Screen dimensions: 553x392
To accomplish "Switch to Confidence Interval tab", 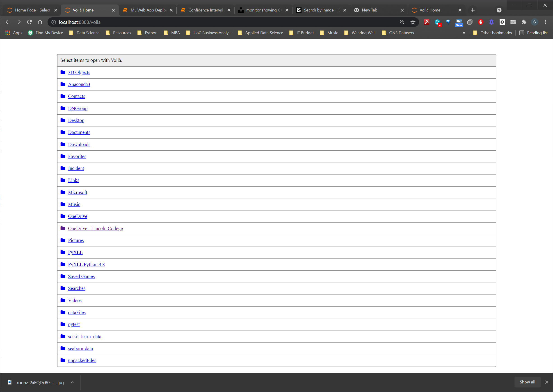I will click(205, 10).
